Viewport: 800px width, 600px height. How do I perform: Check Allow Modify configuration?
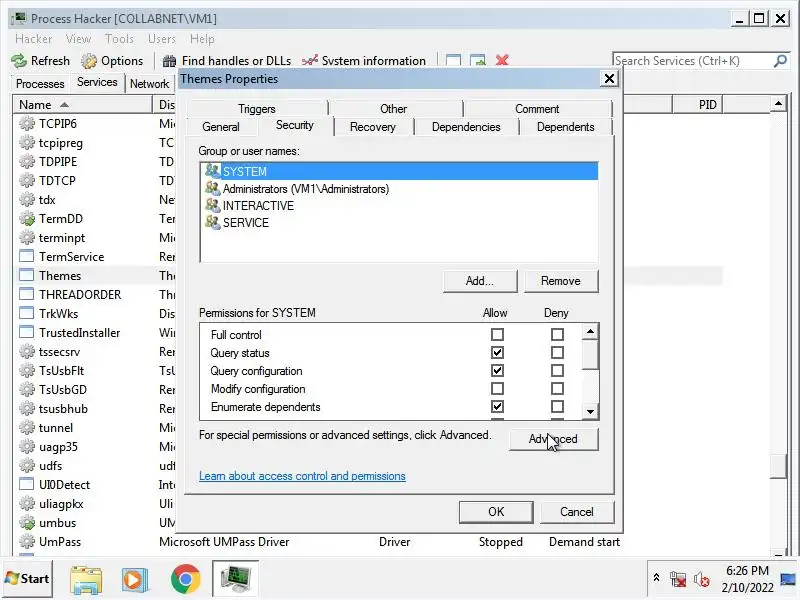tap(497, 389)
